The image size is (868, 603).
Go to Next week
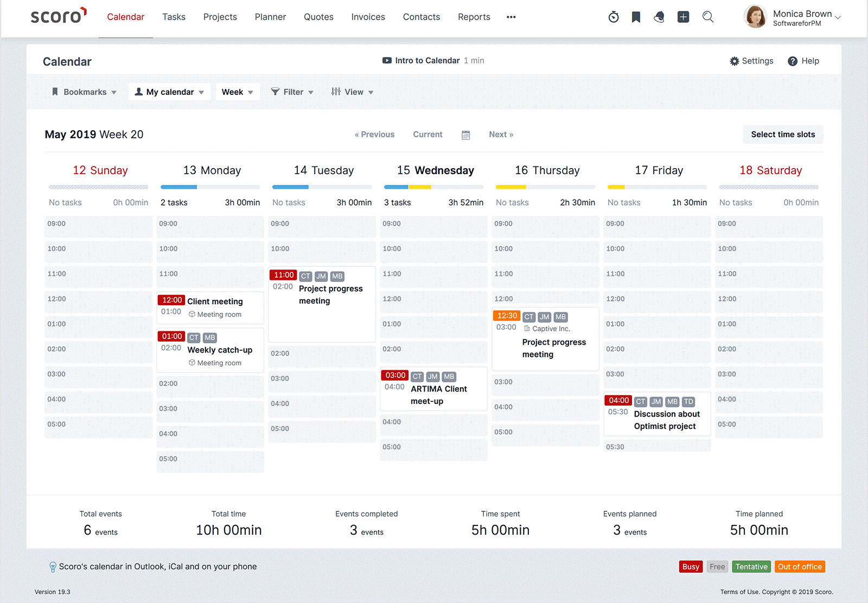coord(501,134)
